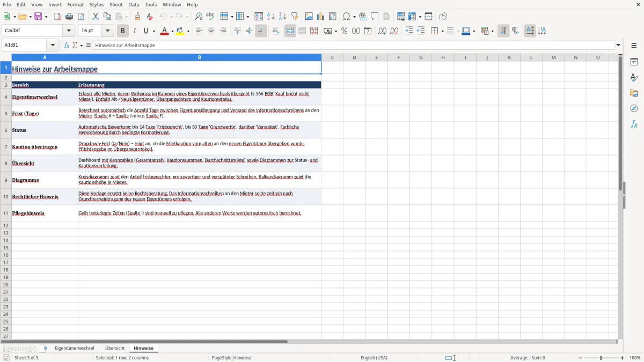Image resolution: width=644 pixels, height=362 pixels.
Task: Toggle Align Left button
Action: pyautogui.click(x=199, y=31)
